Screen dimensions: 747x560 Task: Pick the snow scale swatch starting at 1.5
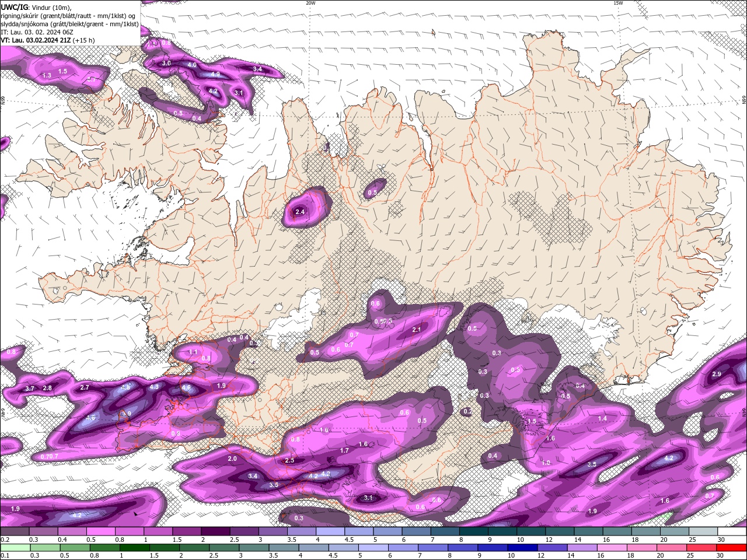point(187,531)
